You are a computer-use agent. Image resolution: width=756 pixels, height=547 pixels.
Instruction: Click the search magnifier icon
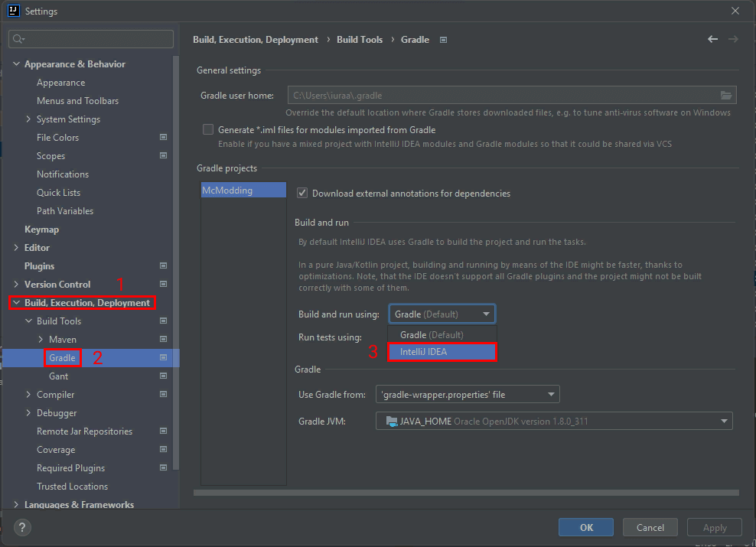pos(19,39)
